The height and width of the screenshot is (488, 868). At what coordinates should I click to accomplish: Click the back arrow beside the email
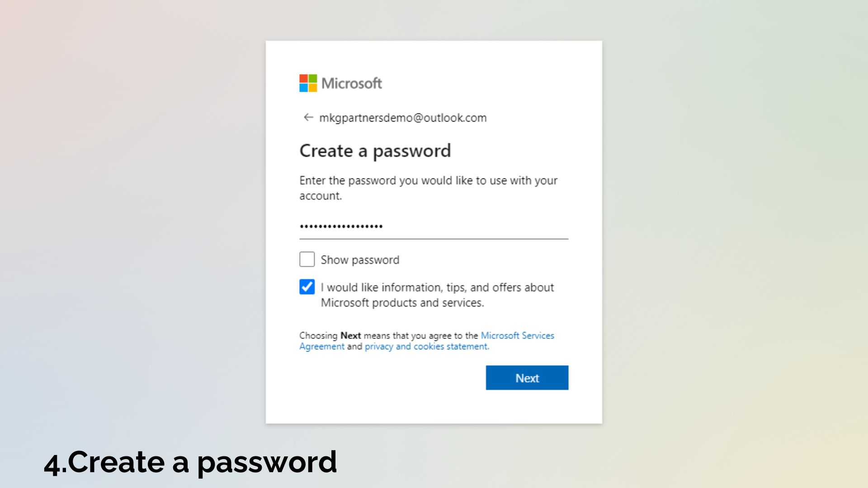point(308,117)
